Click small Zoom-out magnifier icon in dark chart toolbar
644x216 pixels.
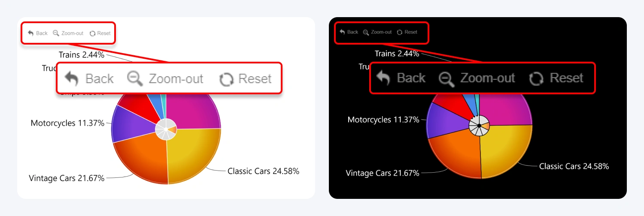[366, 32]
